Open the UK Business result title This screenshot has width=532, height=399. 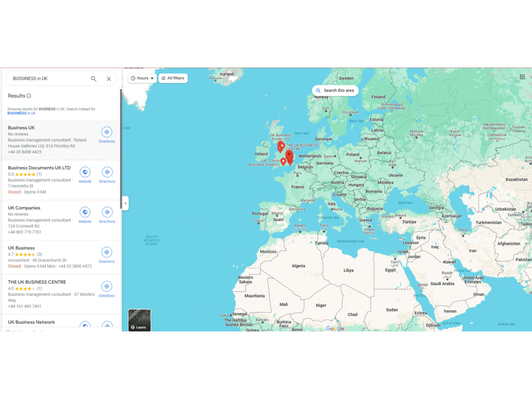[x=21, y=248]
